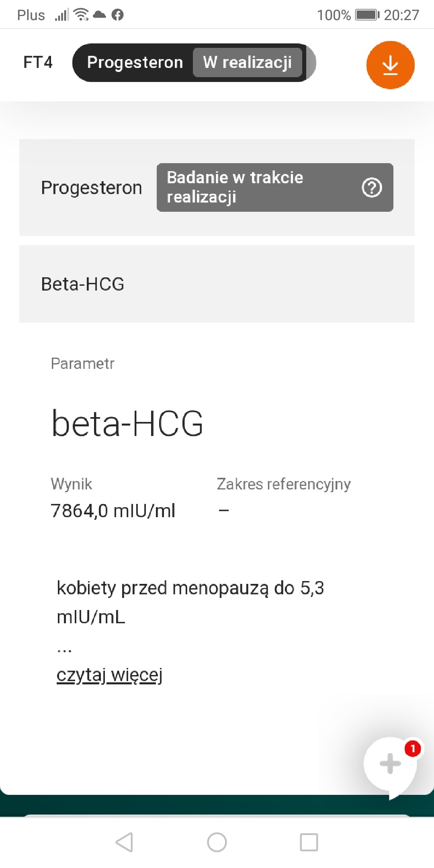Tap the red notification badge on chat

click(412, 749)
